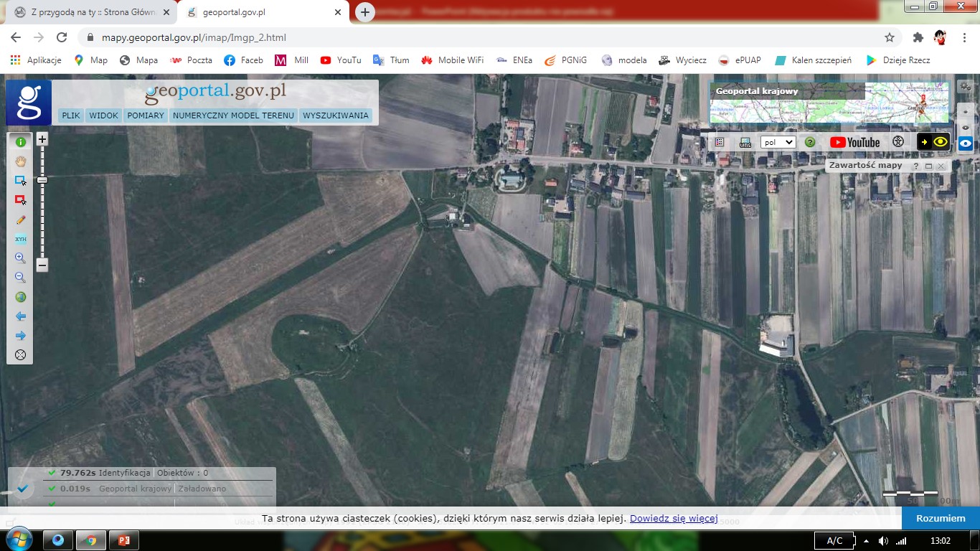Open the Dzieje Rzecz bookmark
Image resolution: width=980 pixels, height=551 pixels.
[x=898, y=60]
